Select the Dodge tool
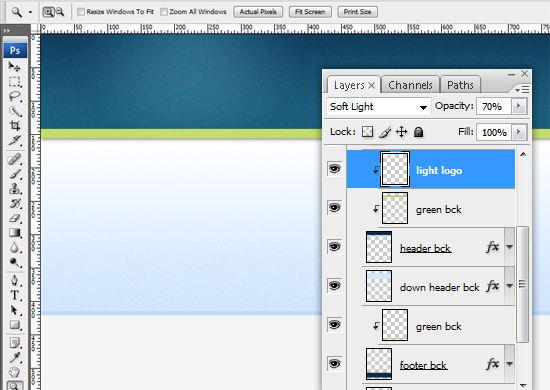550x390 pixels. click(x=14, y=262)
